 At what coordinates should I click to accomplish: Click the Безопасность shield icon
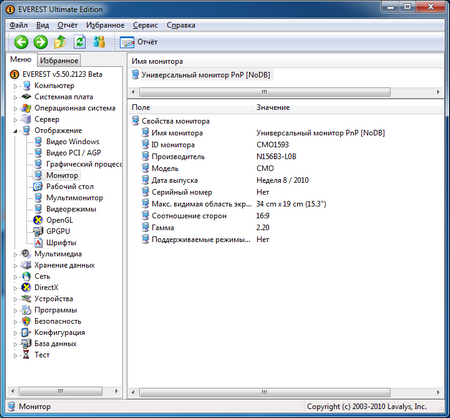coord(26,321)
